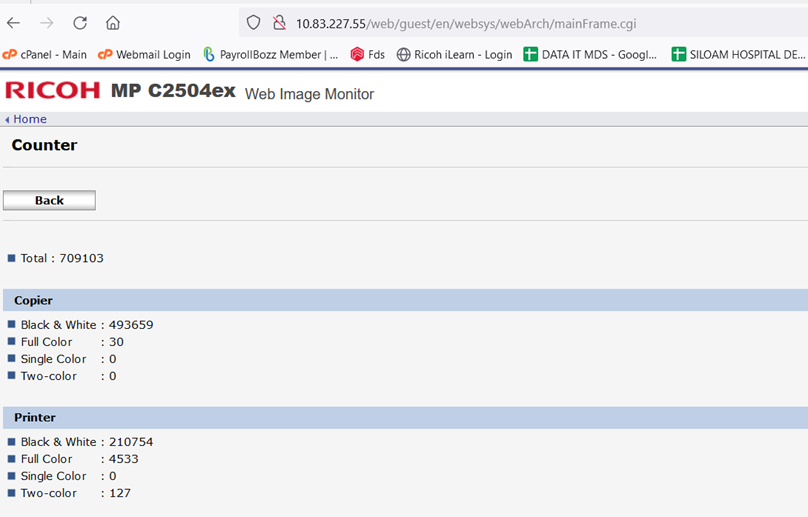This screenshot has height=517, width=808.
Task: Click the PayrollBozz bookmark favicon
Action: click(x=209, y=54)
